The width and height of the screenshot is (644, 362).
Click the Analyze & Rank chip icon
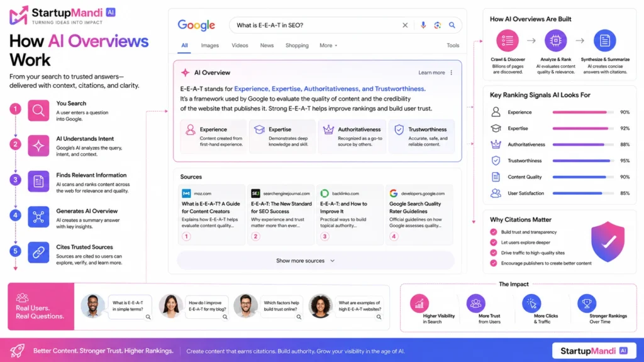click(556, 41)
